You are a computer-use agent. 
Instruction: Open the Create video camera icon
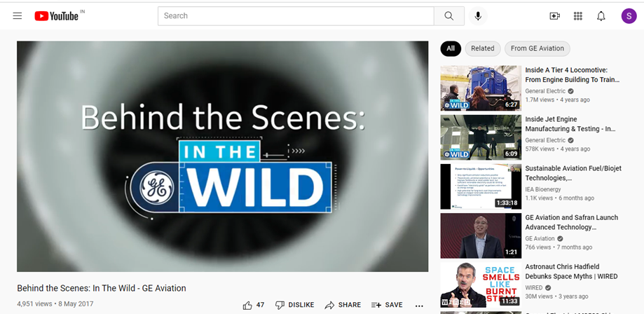[555, 16]
